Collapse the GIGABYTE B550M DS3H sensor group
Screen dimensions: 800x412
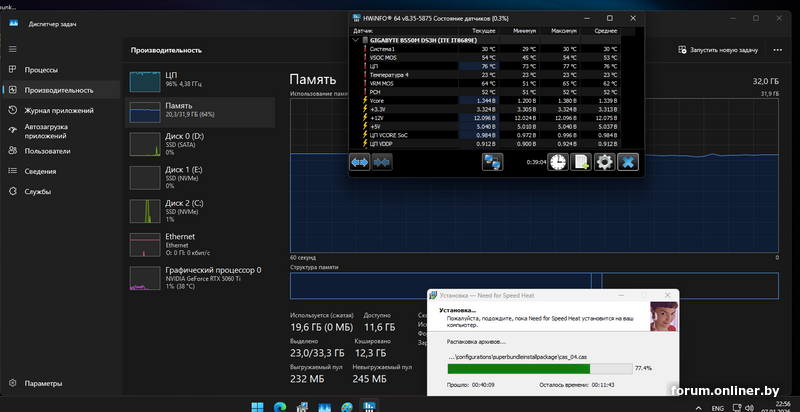click(x=358, y=40)
